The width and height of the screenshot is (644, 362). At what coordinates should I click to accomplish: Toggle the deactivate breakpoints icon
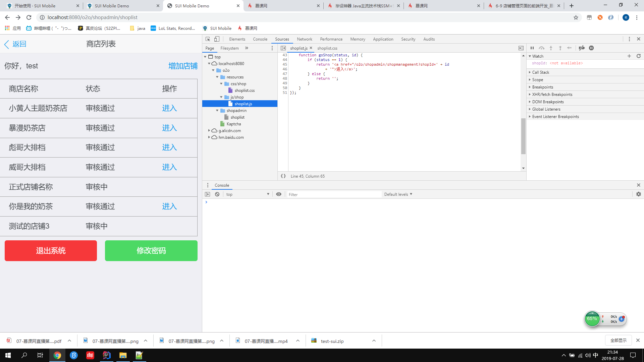[x=582, y=48]
